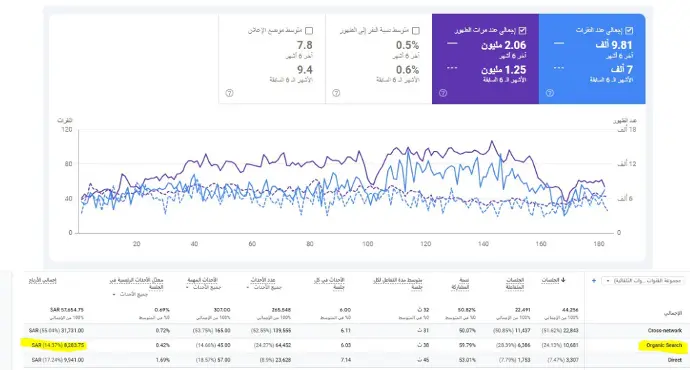Click the blue plus icon to add dimension
This screenshot has width=690, height=370.
click(x=594, y=280)
